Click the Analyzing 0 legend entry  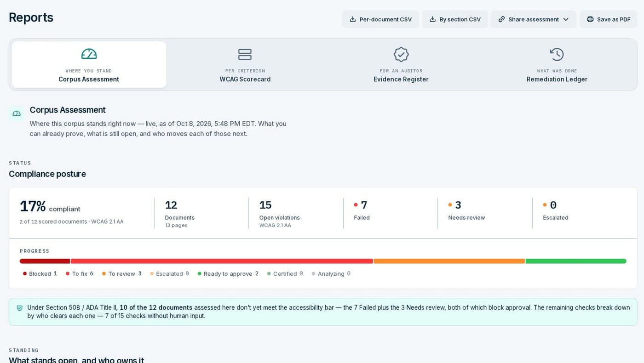tap(331, 273)
